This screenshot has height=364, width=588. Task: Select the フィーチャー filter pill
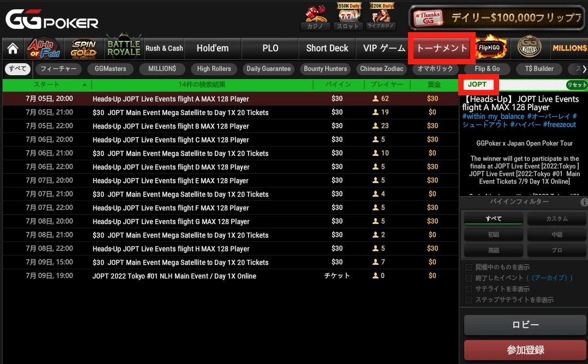(x=58, y=69)
